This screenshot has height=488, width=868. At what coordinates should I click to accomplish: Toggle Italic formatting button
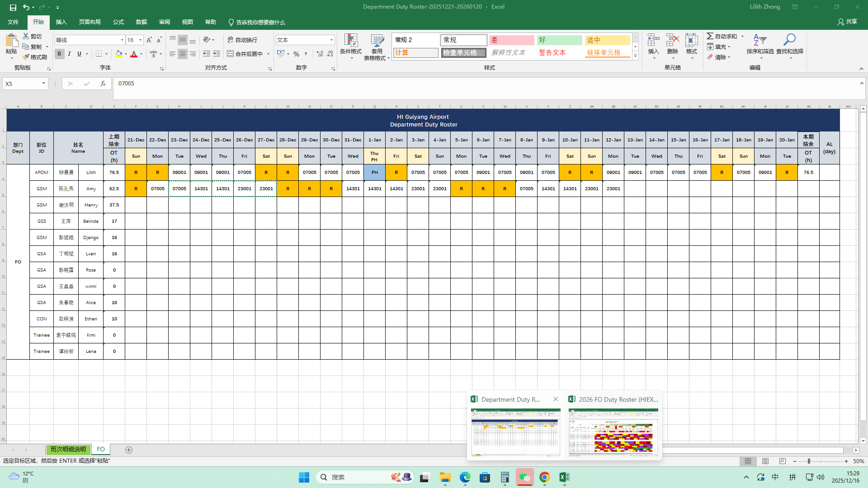click(69, 54)
